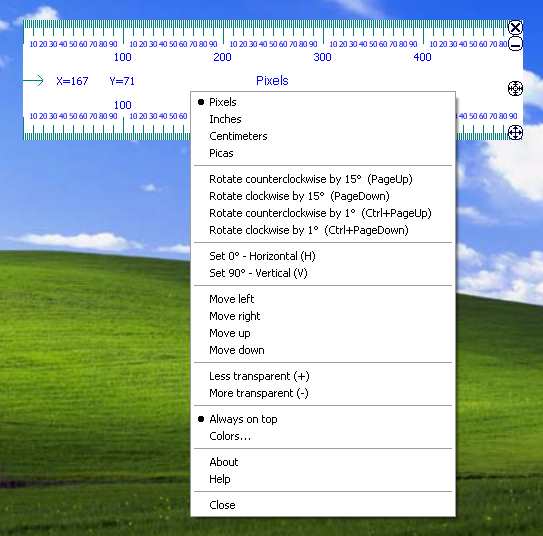Screen dimensions: 543x536
Task: Open the Colors... dialog
Action: point(323,436)
